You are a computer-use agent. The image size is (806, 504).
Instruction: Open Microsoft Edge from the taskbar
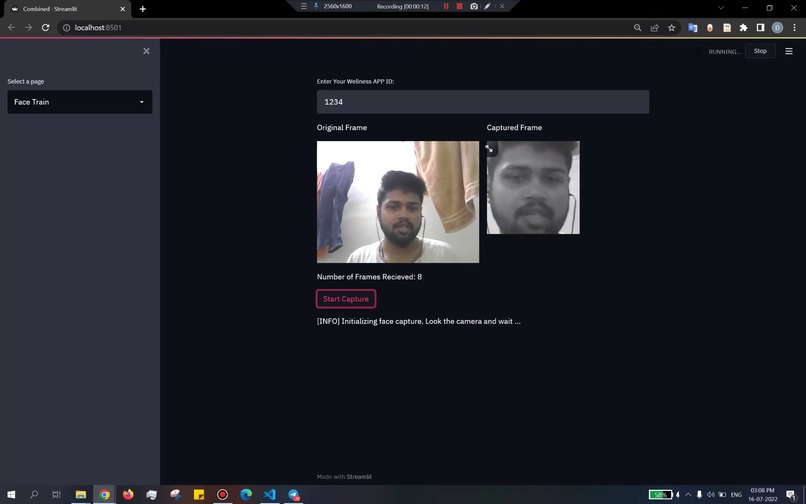point(246,495)
